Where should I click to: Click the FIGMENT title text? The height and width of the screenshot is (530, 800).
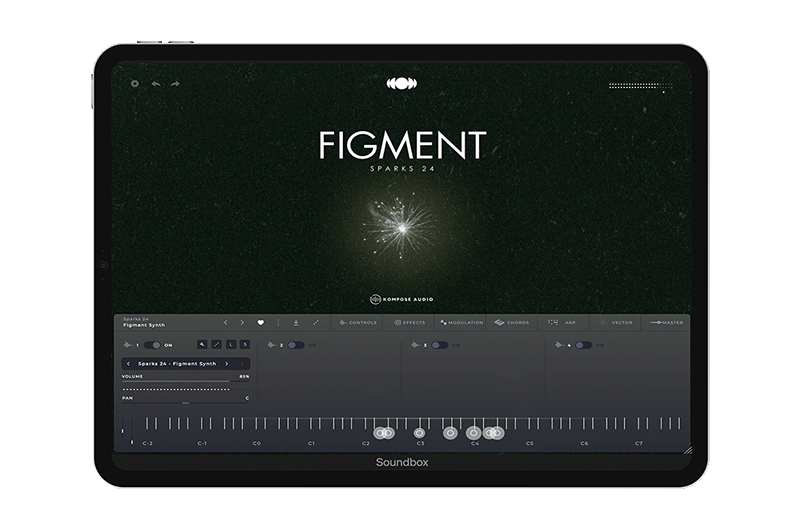pyautogui.click(x=403, y=145)
